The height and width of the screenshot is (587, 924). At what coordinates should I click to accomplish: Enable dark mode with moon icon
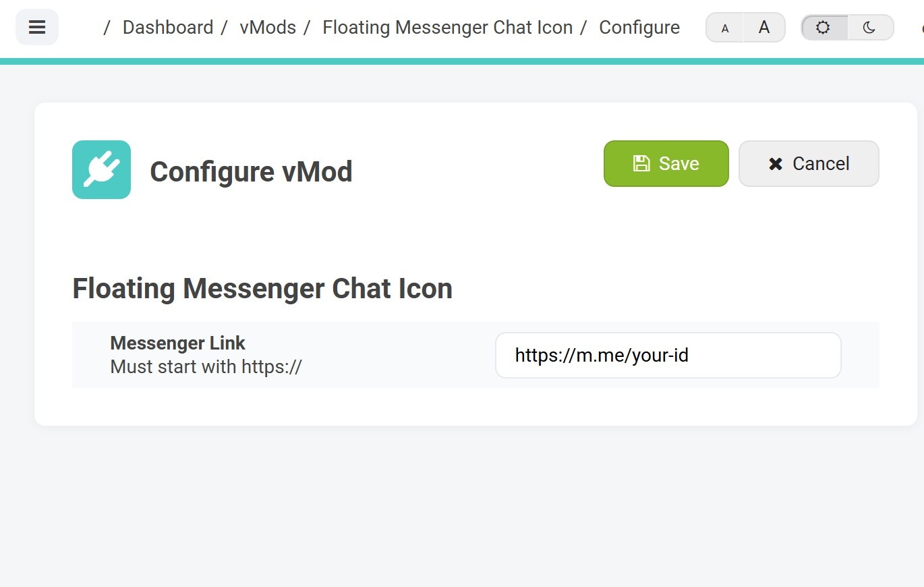click(869, 28)
